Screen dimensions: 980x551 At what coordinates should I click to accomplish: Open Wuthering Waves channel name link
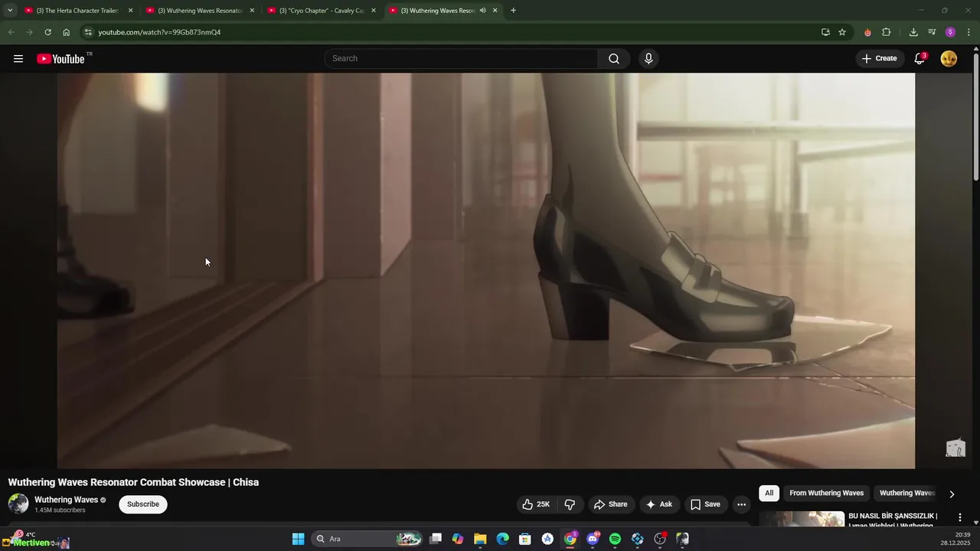66,500
